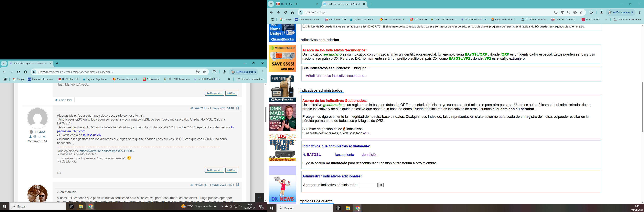Viewport: 644px width, 212px height.
Task: Select the Indicativo especial forum tab
Action: tap(30, 63)
